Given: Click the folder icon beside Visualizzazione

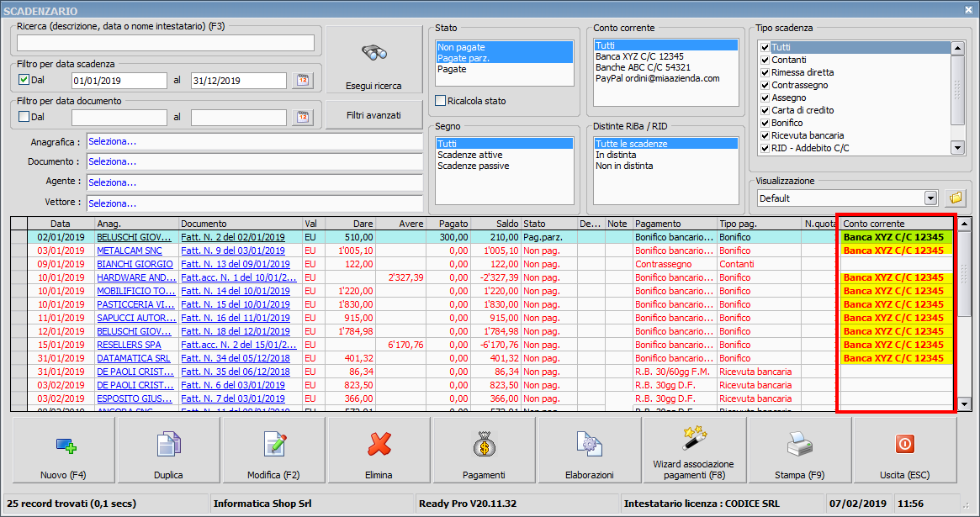Looking at the screenshot, I should click(x=956, y=198).
